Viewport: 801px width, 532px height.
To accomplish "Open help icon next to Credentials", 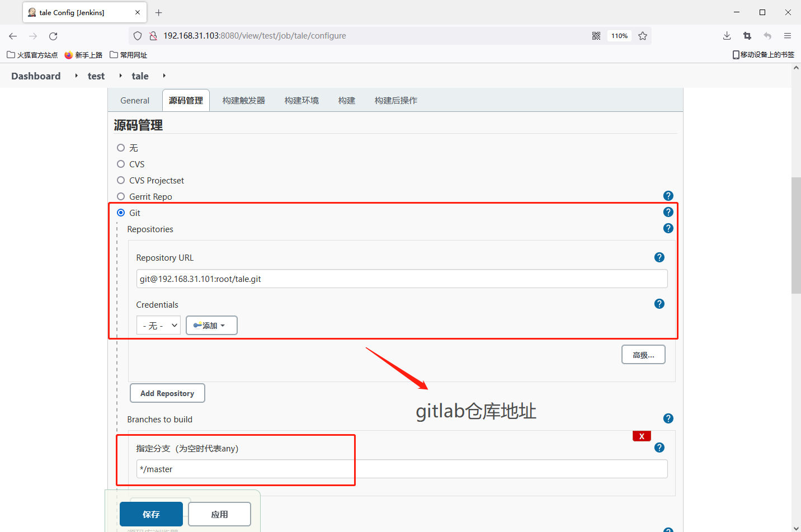I will (659, 304).
